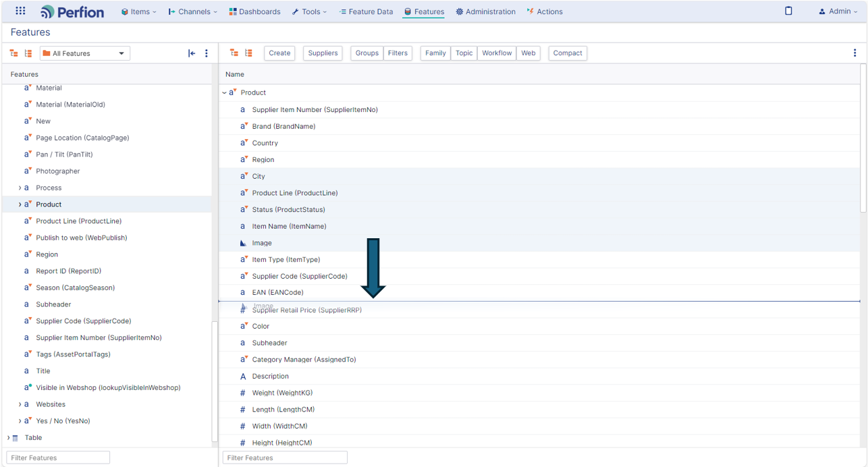The width and height of the screenshot is (868, 467).
Task: Focus main Filter Features input
Action: (286, 458)
